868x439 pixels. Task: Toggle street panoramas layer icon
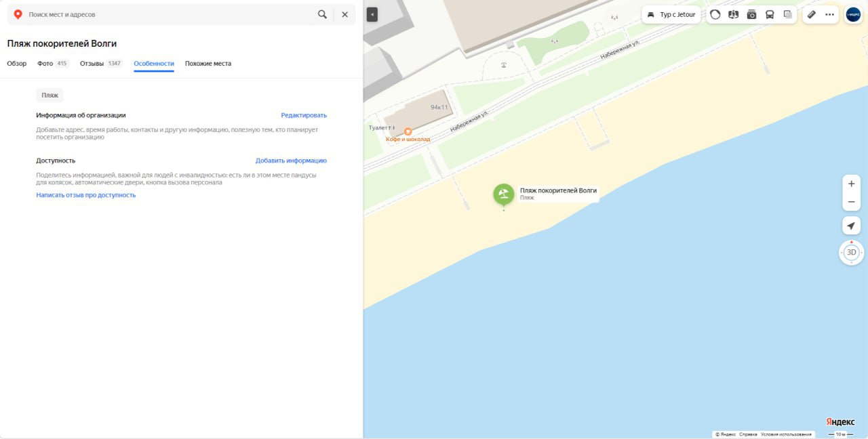pyautogui.click(x=733, y=14)
